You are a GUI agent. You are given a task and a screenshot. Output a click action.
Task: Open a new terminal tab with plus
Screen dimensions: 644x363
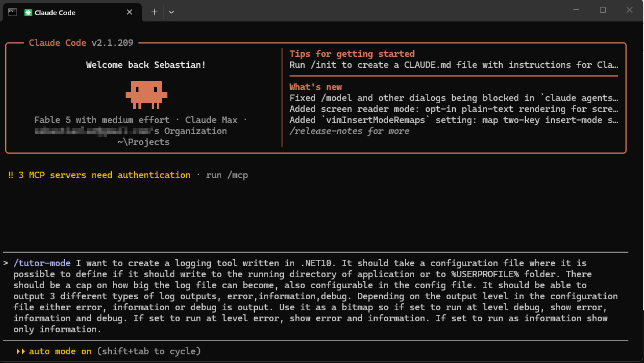pyautogui.click(x=154, y=12)
